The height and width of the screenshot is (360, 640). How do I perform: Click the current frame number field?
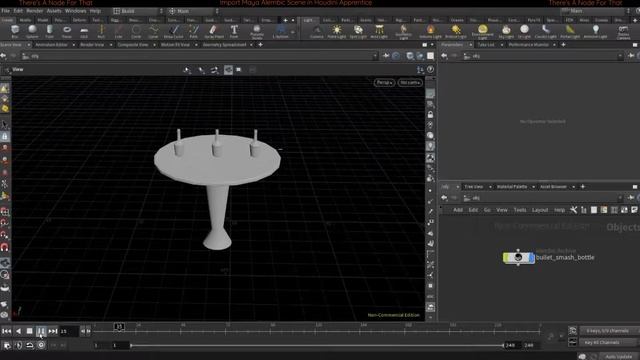[69, 331]
